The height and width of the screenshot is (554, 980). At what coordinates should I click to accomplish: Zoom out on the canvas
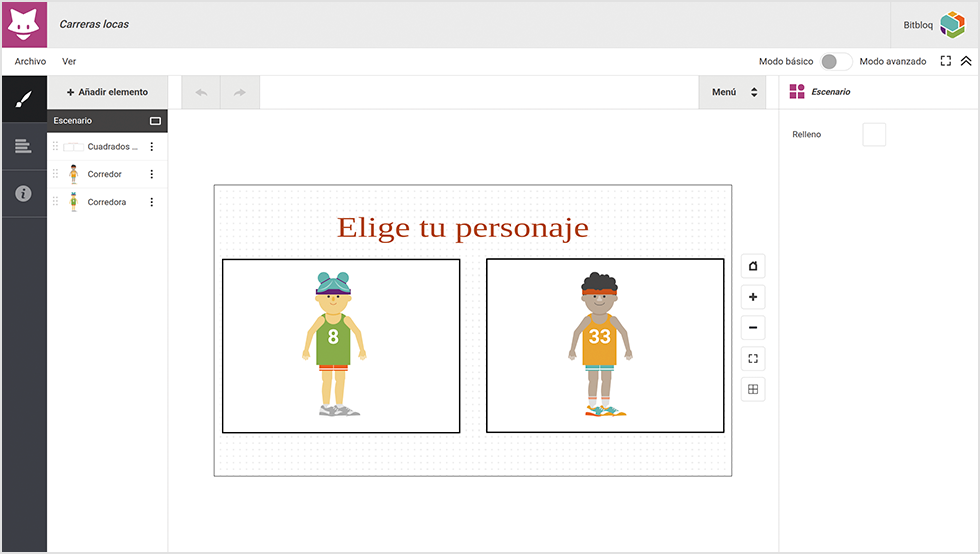753,328
